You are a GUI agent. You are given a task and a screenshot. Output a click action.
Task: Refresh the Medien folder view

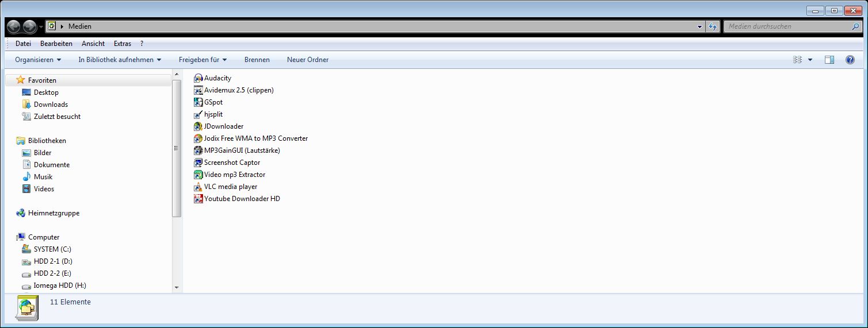click(713, 26)
